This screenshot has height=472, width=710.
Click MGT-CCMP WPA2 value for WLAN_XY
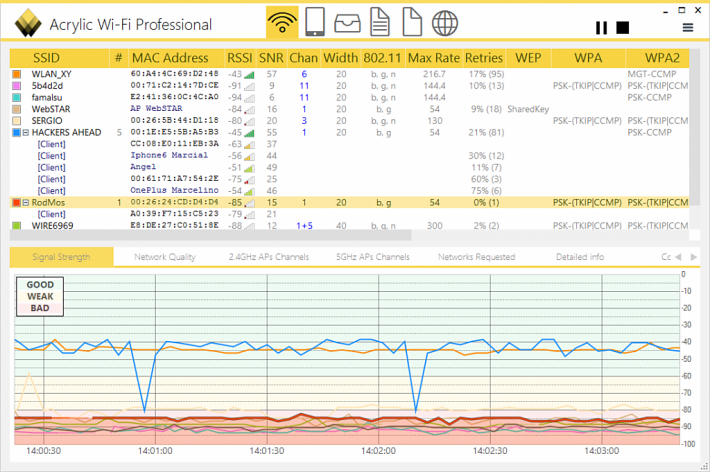(652, 74)
